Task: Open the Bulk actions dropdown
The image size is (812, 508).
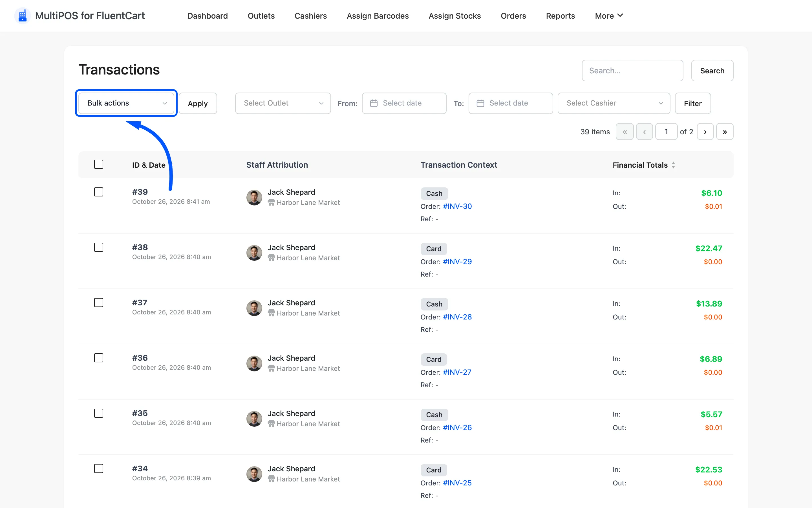Action: pos(126,103)
